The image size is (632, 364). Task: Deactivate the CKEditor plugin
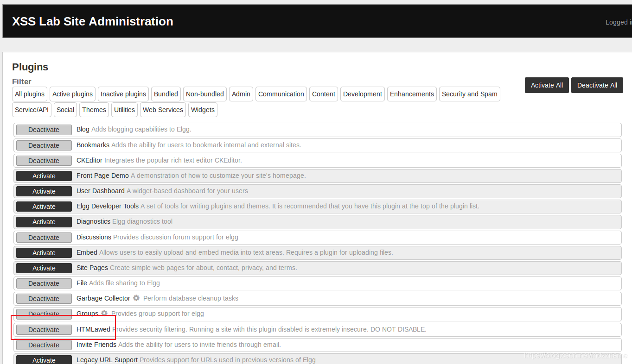44,161
